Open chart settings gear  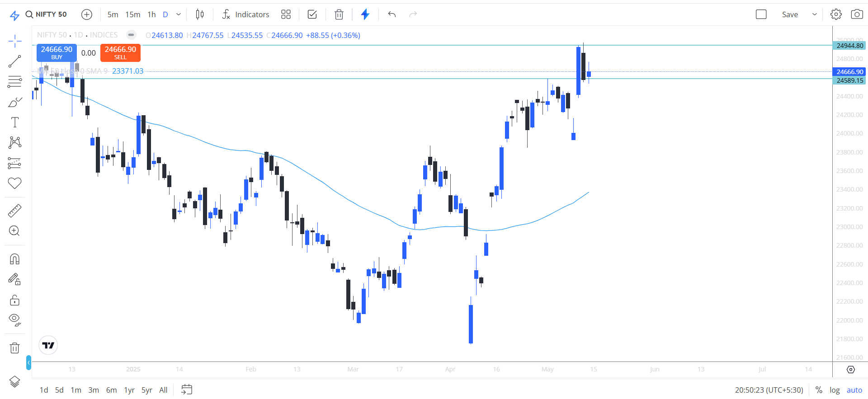click(x=836, y=14)
